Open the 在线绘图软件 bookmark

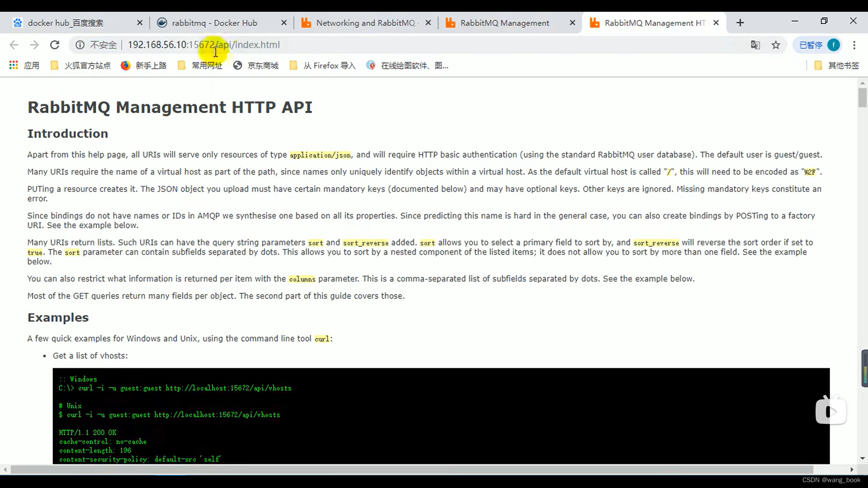click(x=407, y=66)
